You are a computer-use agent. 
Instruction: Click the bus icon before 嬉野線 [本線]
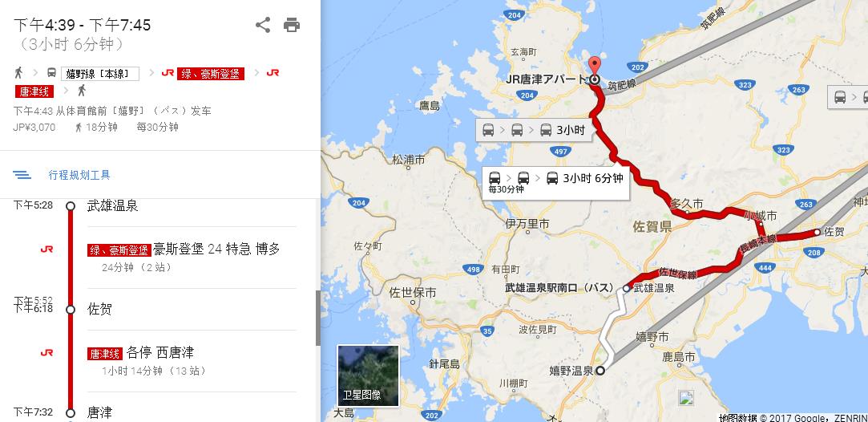tap(51, 72)
